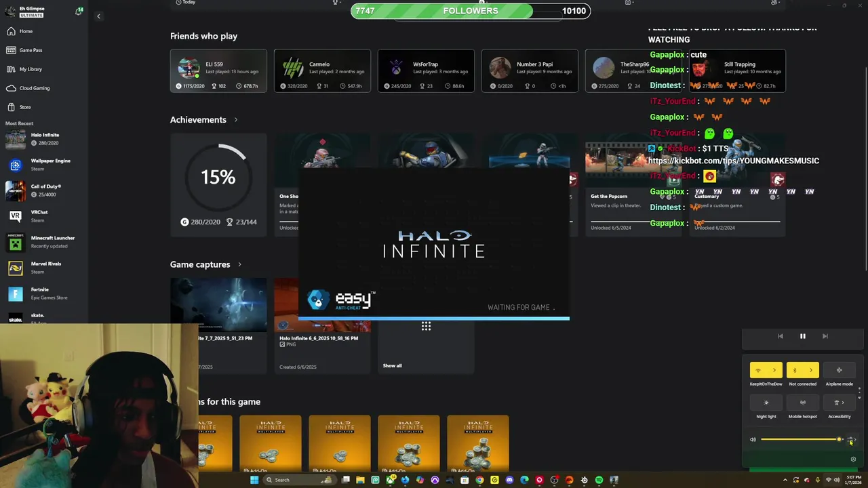Select Marvel Rivals in recent list
Screen dimensions: 868x488
[44, 268]
